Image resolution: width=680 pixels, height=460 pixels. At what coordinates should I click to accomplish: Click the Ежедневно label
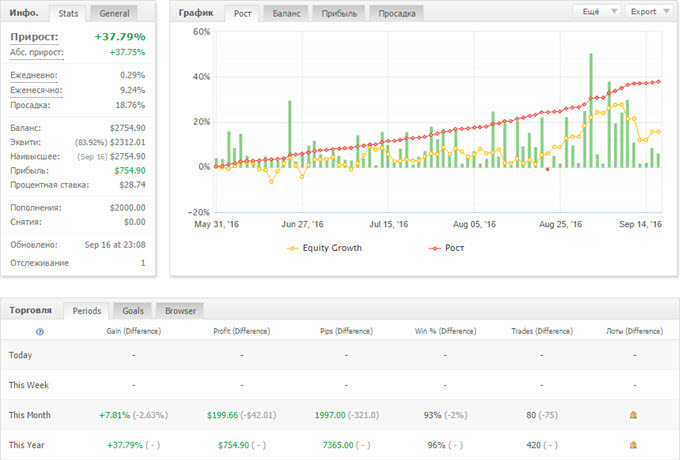(34, 75)
